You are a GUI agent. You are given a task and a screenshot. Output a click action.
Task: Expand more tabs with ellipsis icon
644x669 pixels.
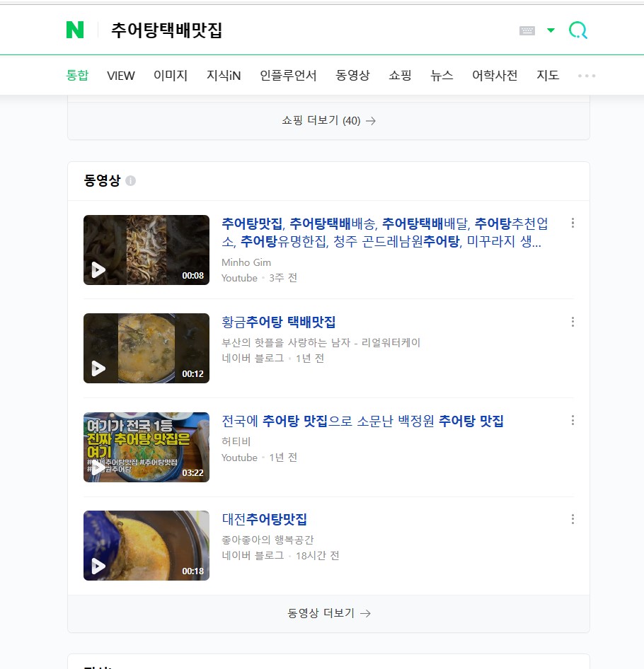tap(587, 76)
